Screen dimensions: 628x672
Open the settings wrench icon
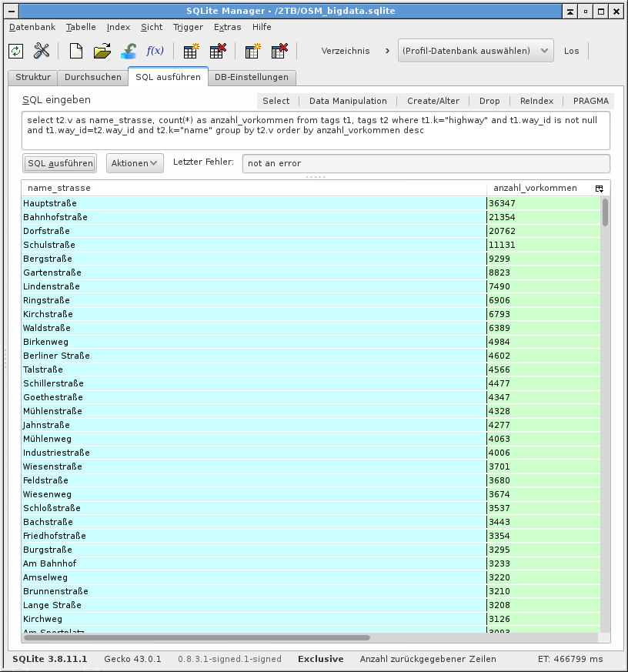coord(42,50)
